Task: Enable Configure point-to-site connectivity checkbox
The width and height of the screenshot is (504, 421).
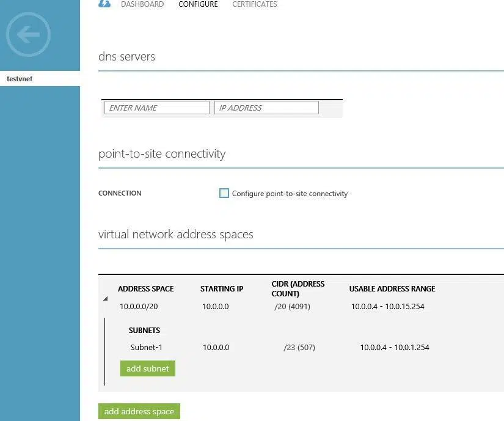Action: click(224, 193)
